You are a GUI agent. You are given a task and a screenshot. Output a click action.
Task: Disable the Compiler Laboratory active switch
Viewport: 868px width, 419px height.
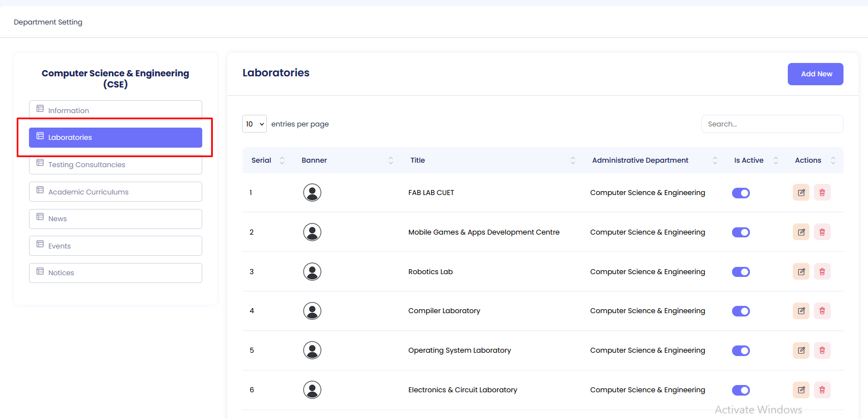pos(740,311)
